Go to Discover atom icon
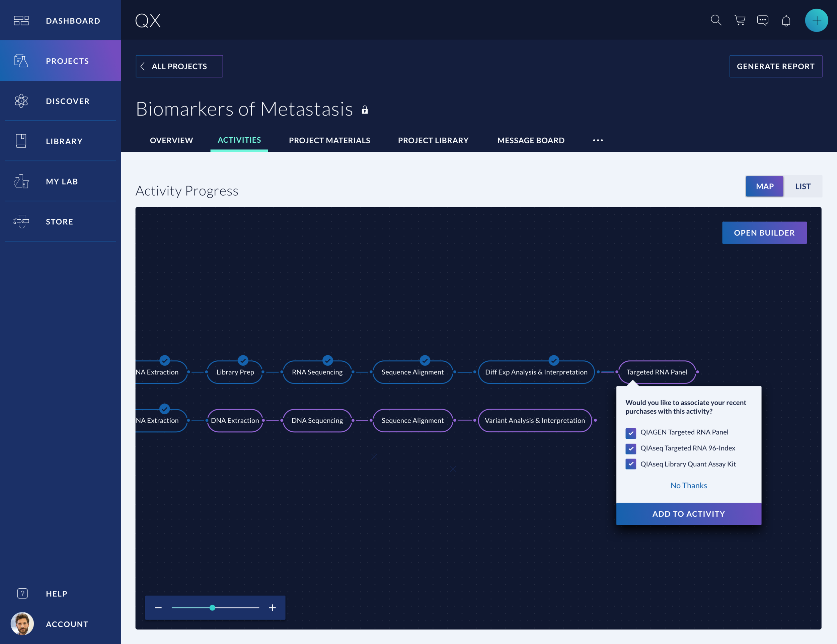 click(x=21, y=101)
